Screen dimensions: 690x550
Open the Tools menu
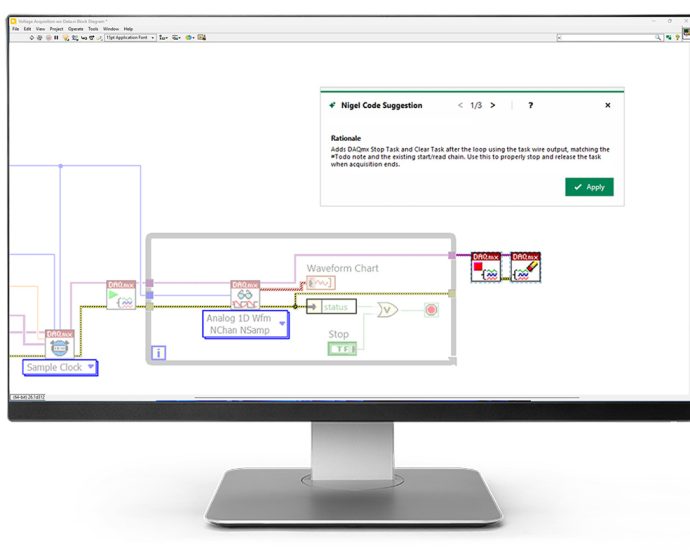(93, 29)
